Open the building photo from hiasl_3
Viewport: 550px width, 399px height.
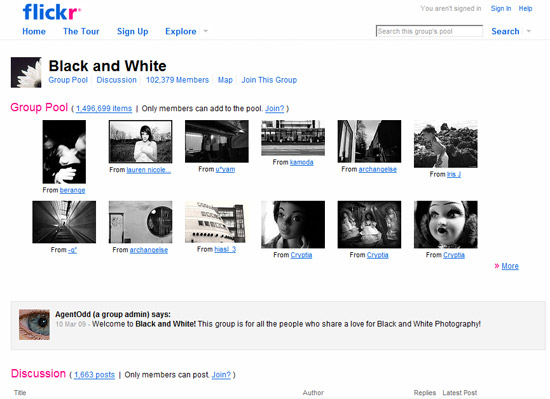coord(215,222)
